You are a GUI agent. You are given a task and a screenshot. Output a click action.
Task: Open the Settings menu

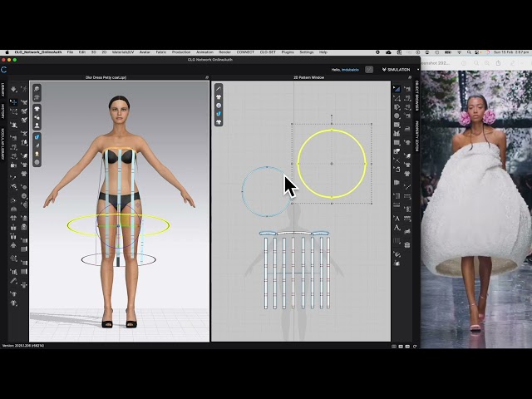click(307, 52)
